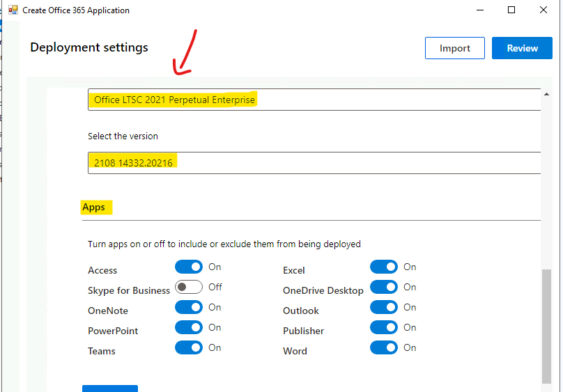Disable the PowerPoint toggle
The height and width of the screenshot is (392, 563).
click(189, 327)
